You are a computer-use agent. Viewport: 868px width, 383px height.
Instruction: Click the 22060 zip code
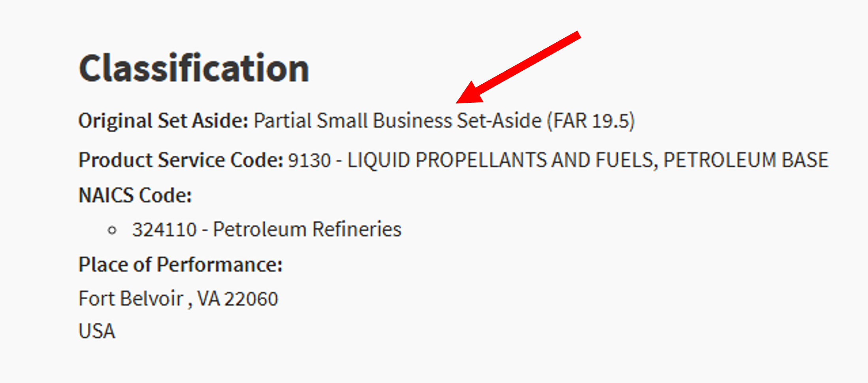click(251, 299)
